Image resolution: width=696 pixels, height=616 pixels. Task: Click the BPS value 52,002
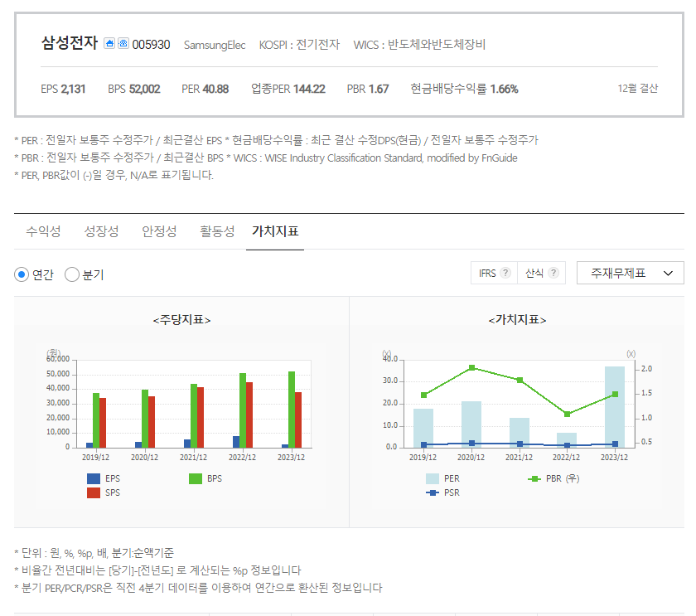[144, 89]
